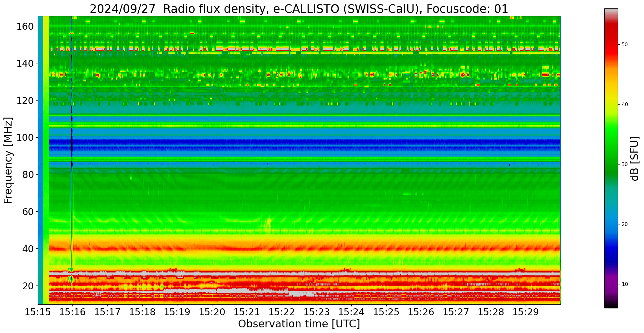Click the plot title mentioning e-CALLISTO

[x=299, y=9]
